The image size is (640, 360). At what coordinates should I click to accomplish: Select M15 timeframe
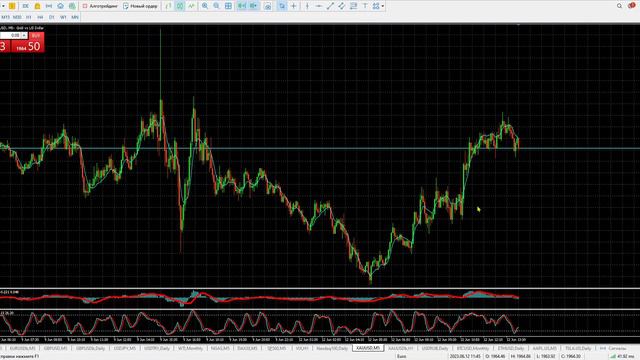point(5,17)
